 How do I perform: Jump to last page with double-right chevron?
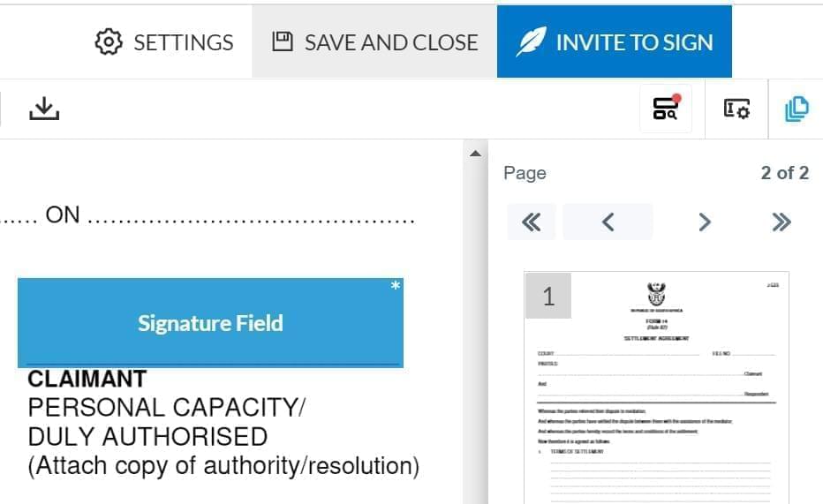[x=781, y=222]
